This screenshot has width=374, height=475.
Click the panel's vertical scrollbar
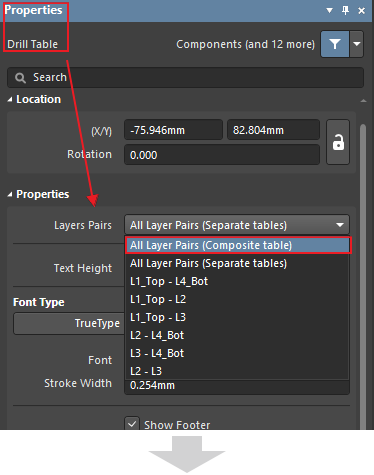point(363,277)
